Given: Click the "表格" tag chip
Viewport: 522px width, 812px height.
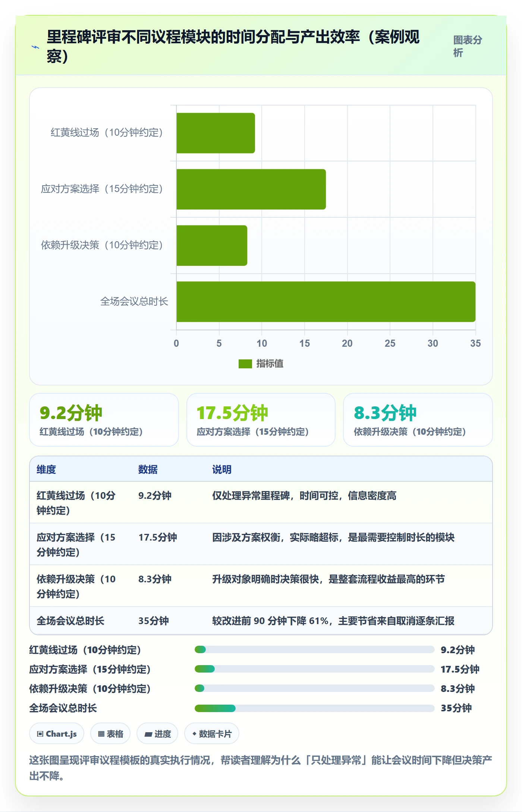Looking at the screenshot, I should [110, 734].
